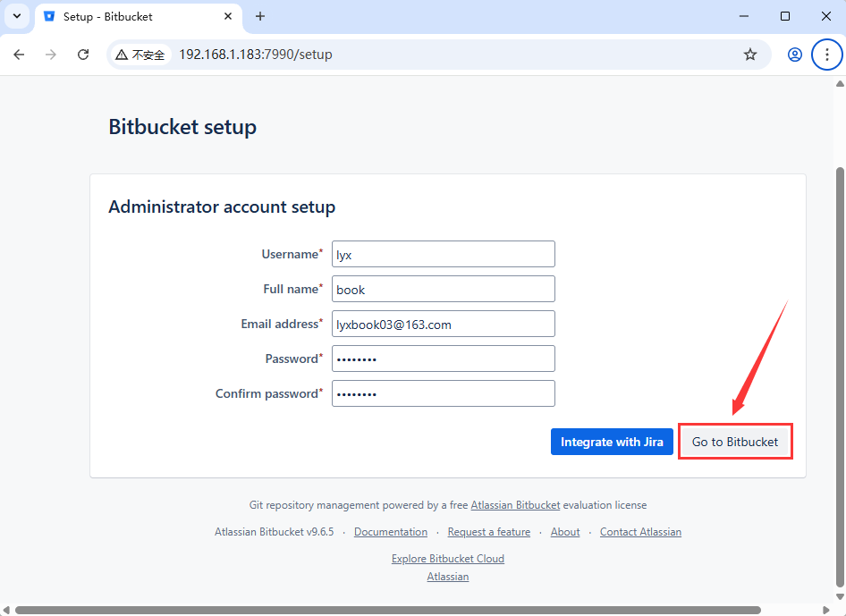This screenshot has height=616, width=846.
Task: Click the Integrate with Jira button
Action: click(612, 441)
